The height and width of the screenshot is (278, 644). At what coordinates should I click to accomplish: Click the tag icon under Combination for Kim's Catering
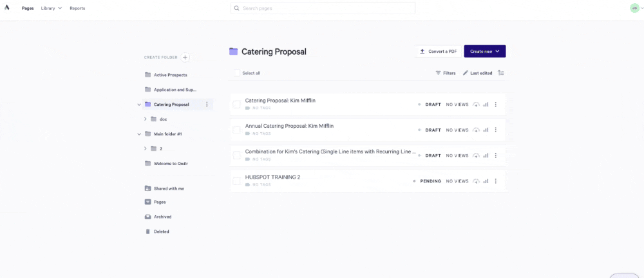pyautogui.click(x=247, y=159)
